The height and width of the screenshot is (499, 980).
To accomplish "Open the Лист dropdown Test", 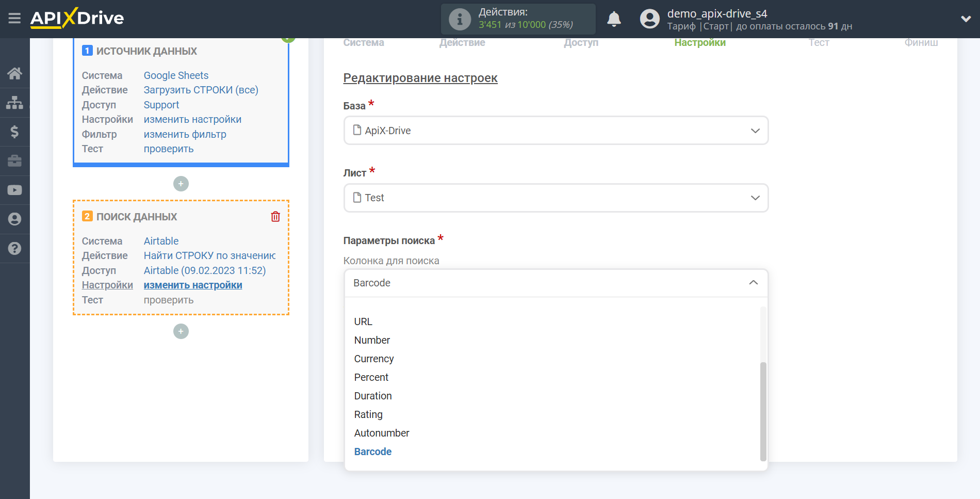I will 556,198.
